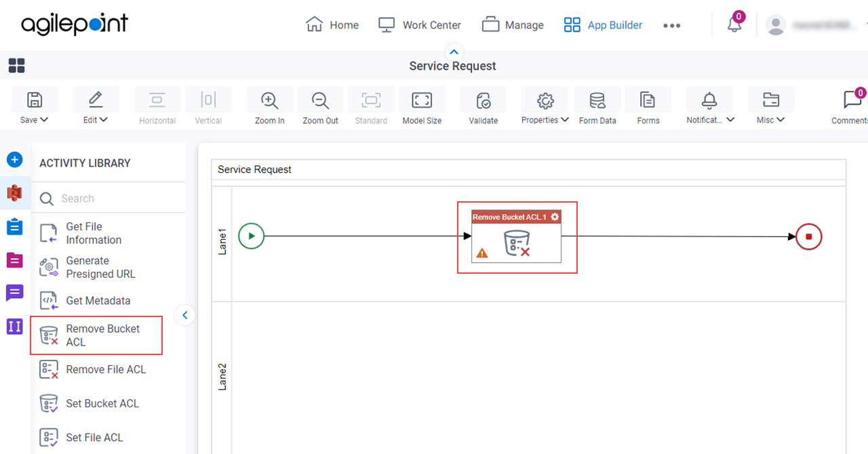The image size is (868, 454).
Task: Click the blue plus add sidebar icon
Action: (14, 160)
